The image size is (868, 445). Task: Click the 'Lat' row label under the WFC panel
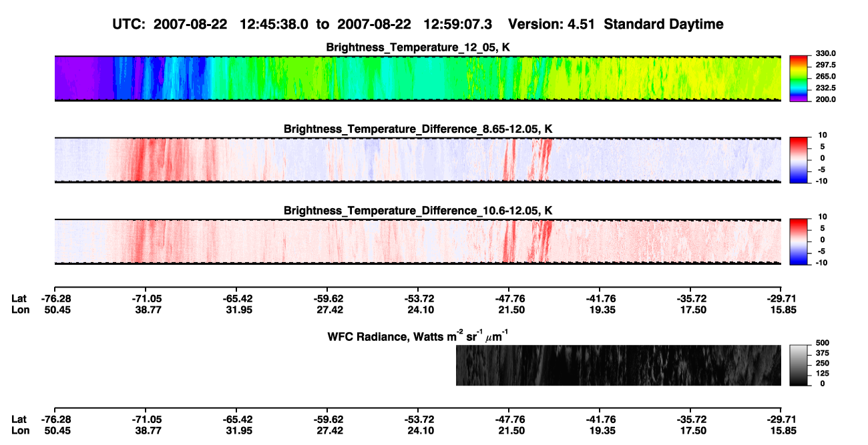point(19,420)
